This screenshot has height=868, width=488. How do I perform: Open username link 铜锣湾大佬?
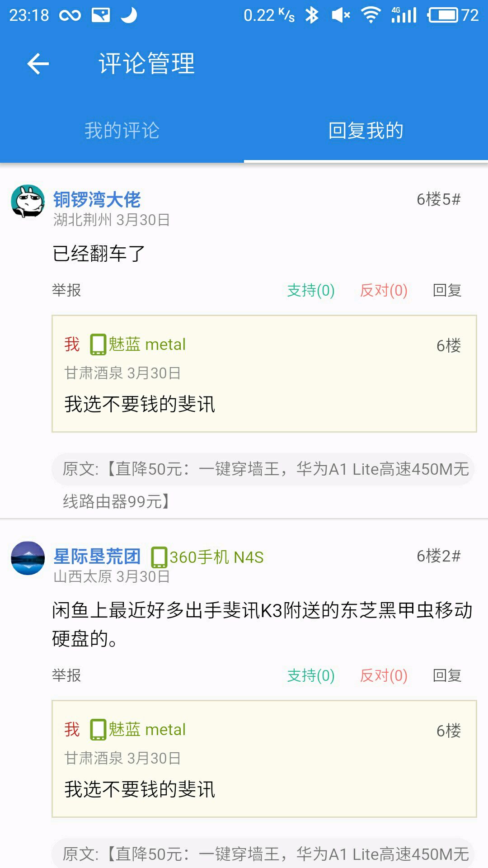pos(97,199)
